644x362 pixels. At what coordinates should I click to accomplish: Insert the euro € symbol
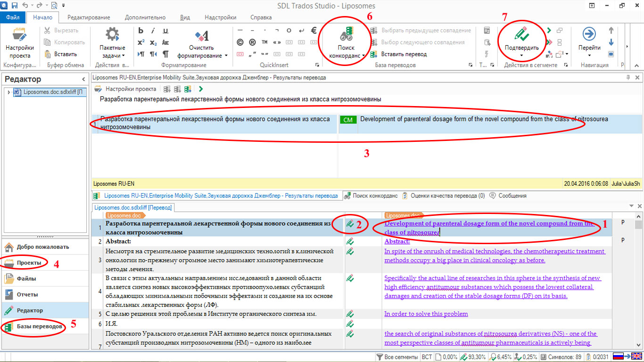click(314, 31)
